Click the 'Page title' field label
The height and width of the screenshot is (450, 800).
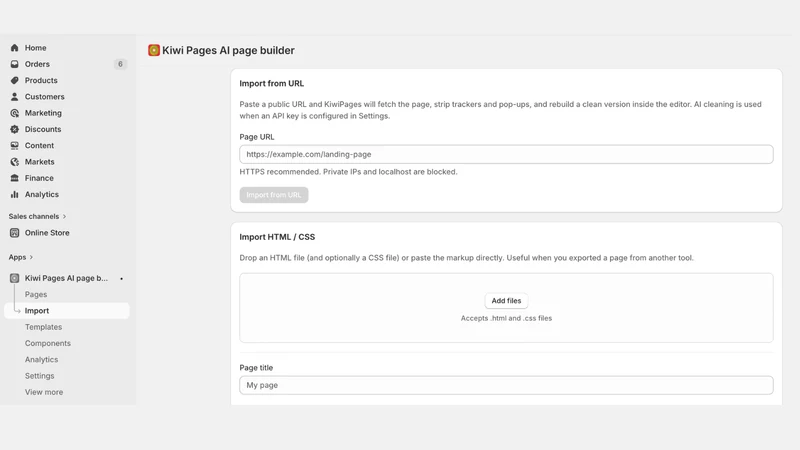[256, 368]
